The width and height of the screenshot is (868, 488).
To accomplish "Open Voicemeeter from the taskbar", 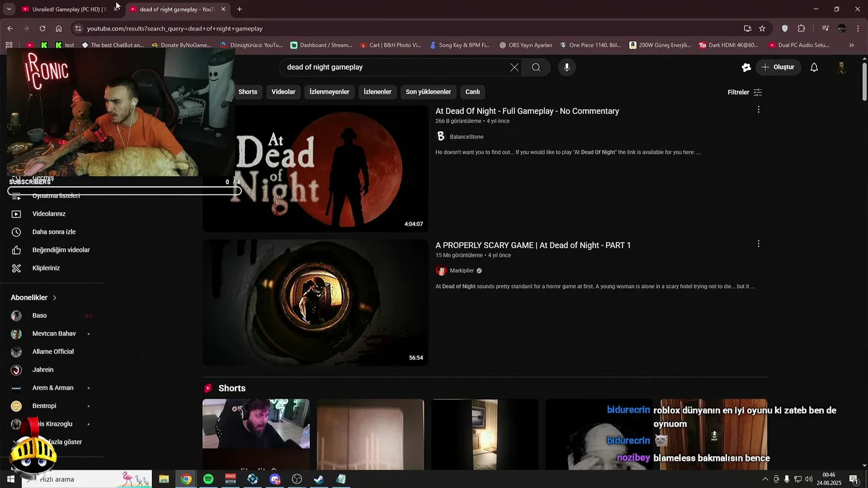I will coord(231,479).
